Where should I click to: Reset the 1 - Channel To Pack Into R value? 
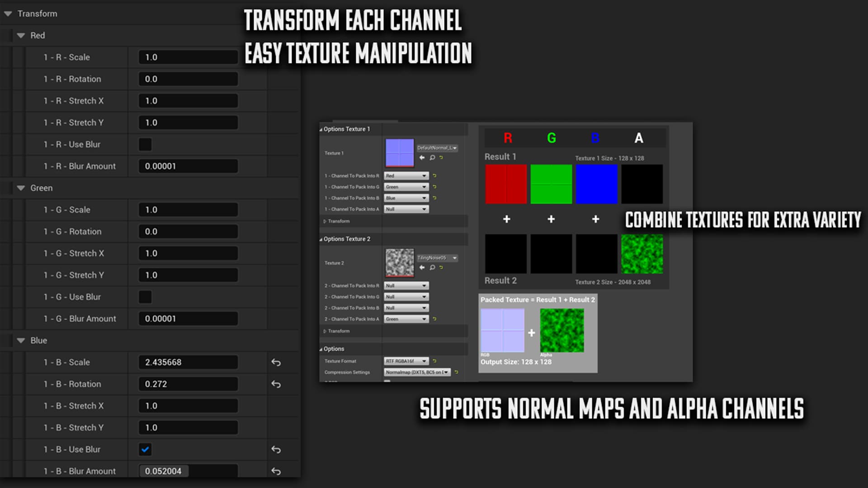[x=435, y=176]
